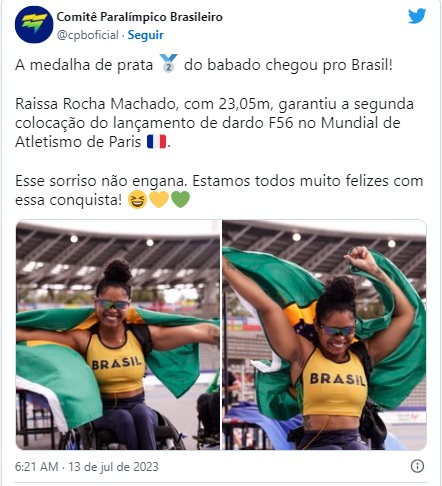This screenshot has width=442, height=486.
Task: Click BRASIL lettering in the left photo
Action: coord(117,363)
